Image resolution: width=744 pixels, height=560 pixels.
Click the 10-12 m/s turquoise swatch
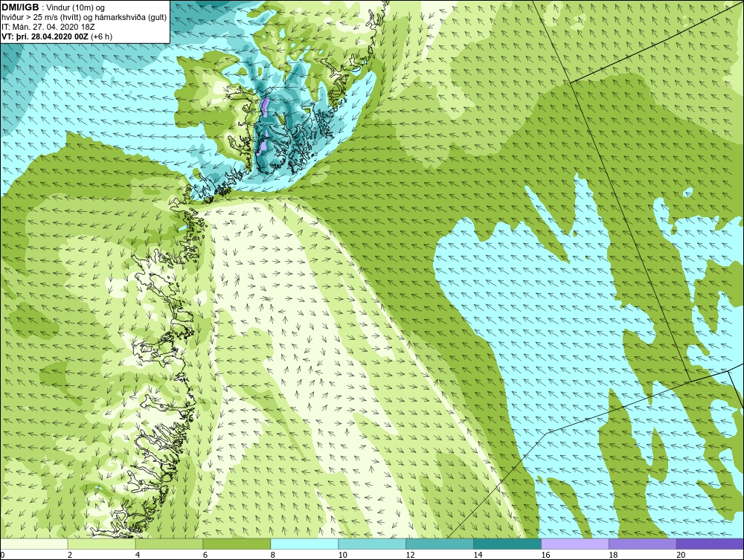[x=372, y=544]
